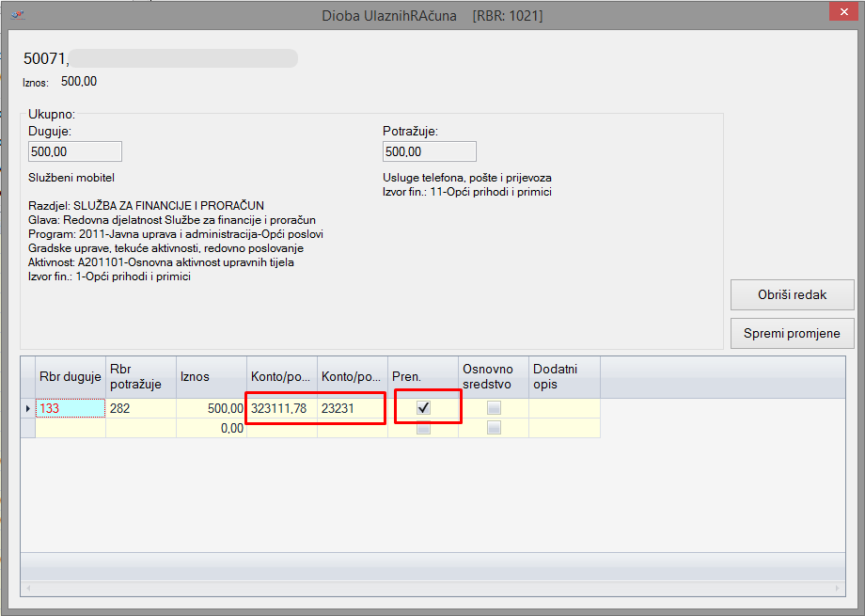Select the first row via row selector arrow

tap(27, 408)
